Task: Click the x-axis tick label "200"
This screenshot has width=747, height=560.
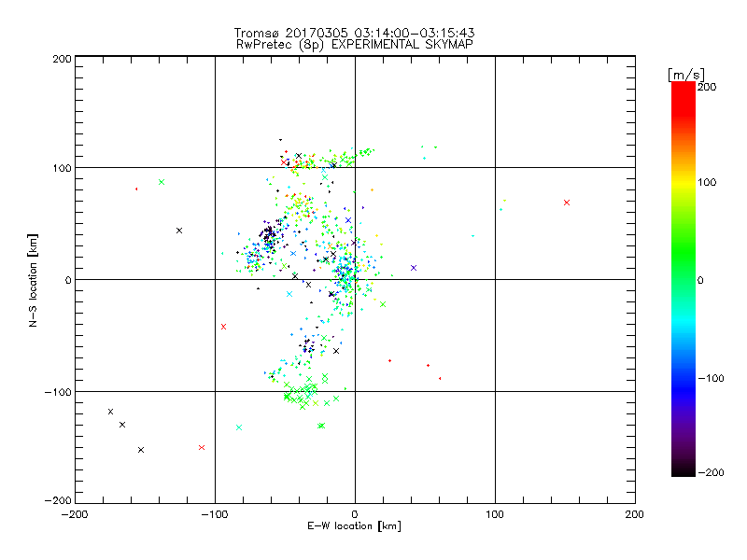Action: (x=635, y=514)
